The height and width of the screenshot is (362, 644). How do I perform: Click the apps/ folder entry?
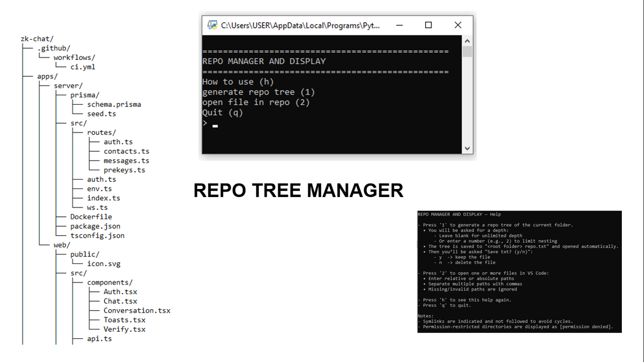click(x=48, y=76)
